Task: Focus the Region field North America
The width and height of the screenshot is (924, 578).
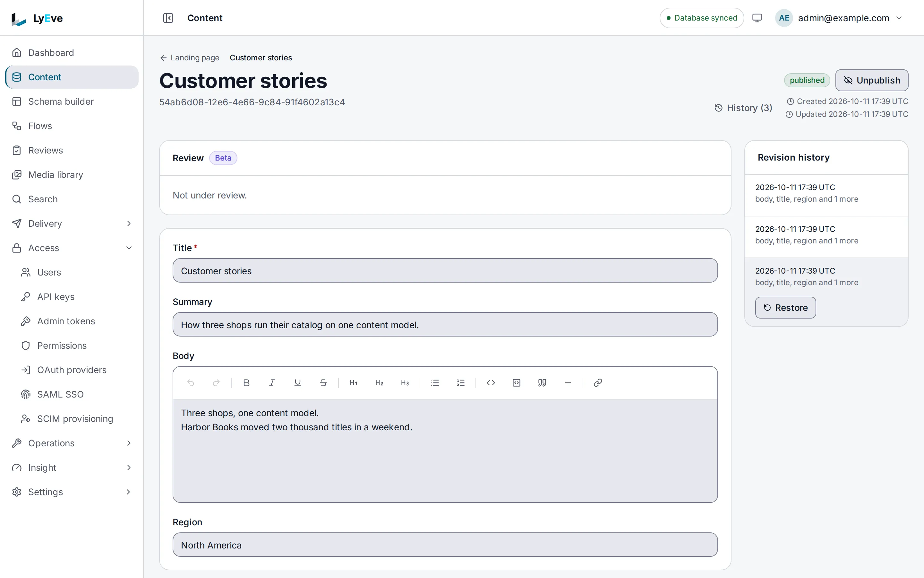Action: click(x=445, y=545)
